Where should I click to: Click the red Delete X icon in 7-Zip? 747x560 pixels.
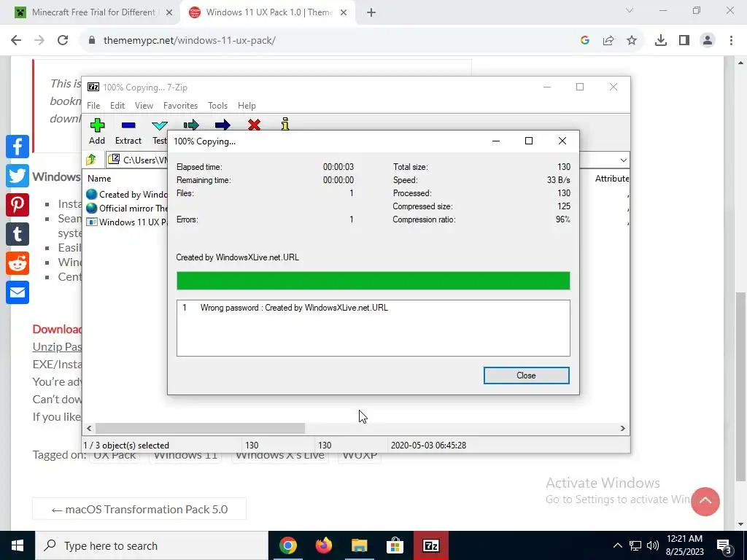[x=254, y=125]
